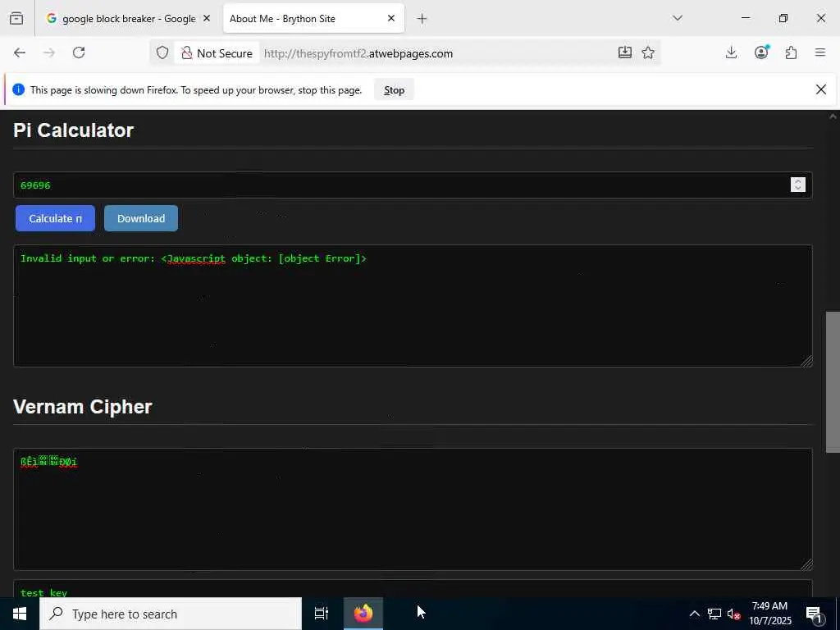
Task: Reload the current page
Action: tap(79, 52)
